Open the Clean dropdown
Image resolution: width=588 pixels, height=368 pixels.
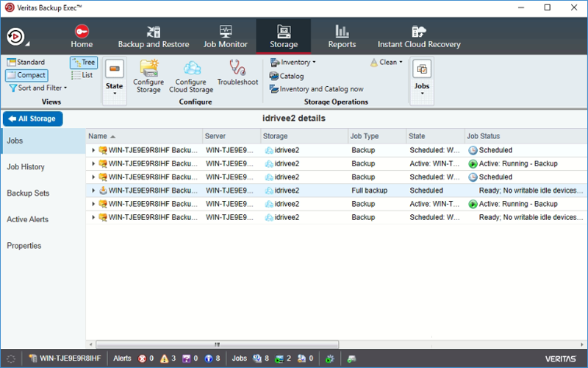click(387, 63)
